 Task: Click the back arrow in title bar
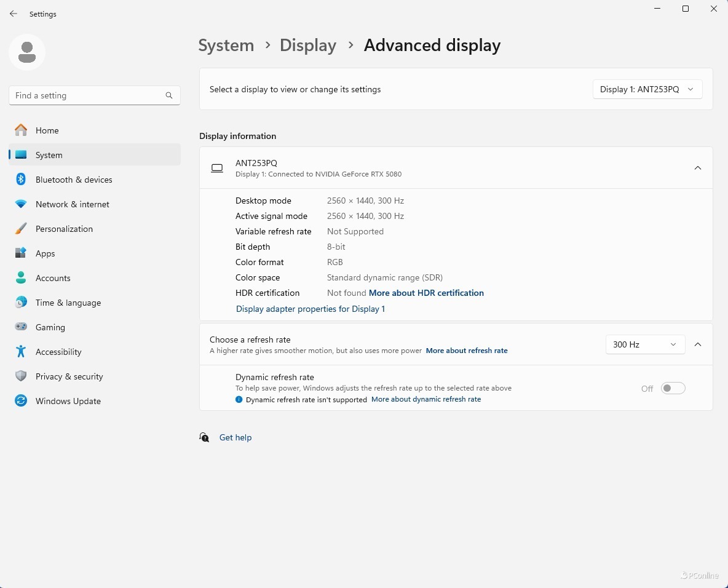point(14,14)
